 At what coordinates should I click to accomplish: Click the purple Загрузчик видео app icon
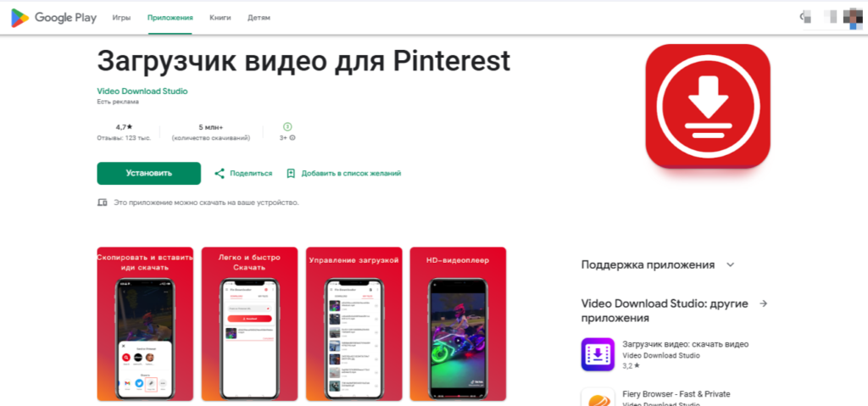[598, 354]
